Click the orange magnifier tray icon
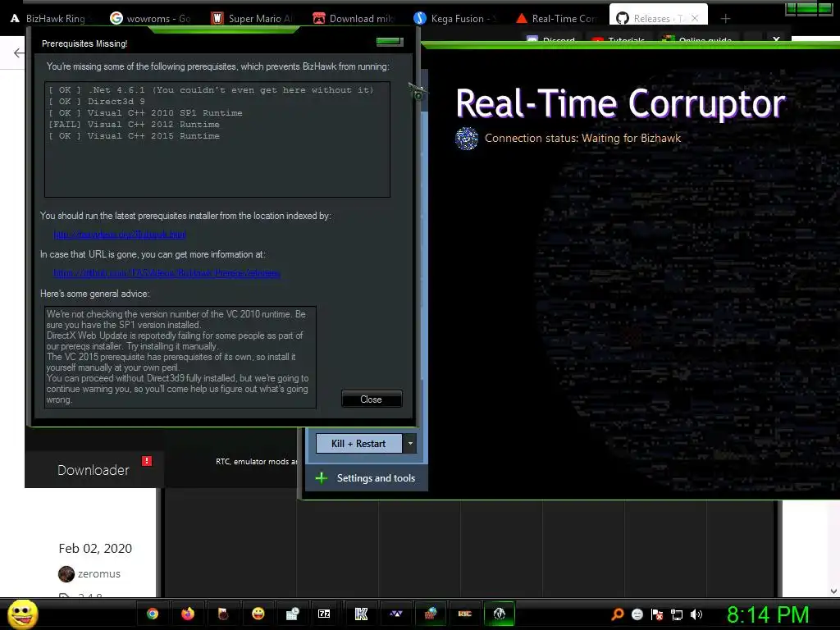The width and height of the screenshot is (840, 630). pyautogui.click(x=618, y=614)
